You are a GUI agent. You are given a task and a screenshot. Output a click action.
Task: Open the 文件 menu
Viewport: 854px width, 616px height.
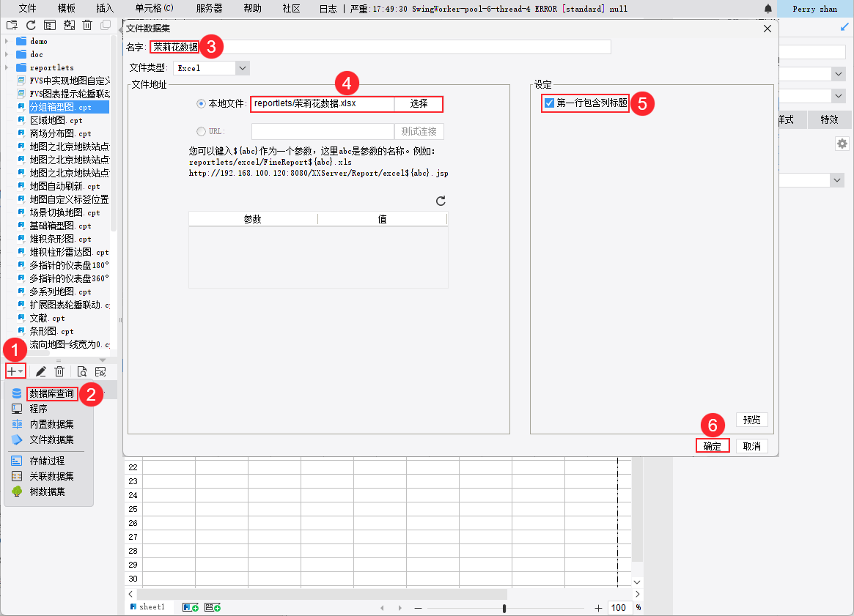[27, 9]
